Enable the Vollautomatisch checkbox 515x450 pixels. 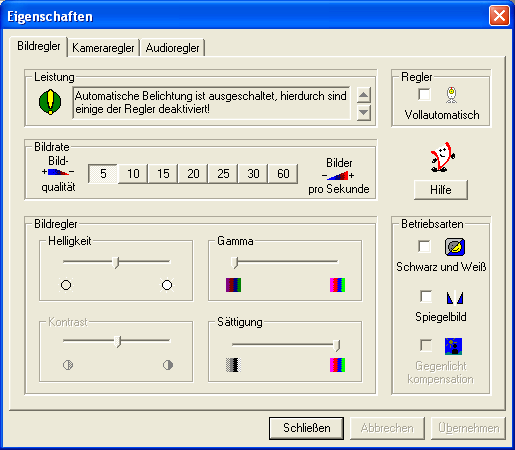[x=424, y=95]
